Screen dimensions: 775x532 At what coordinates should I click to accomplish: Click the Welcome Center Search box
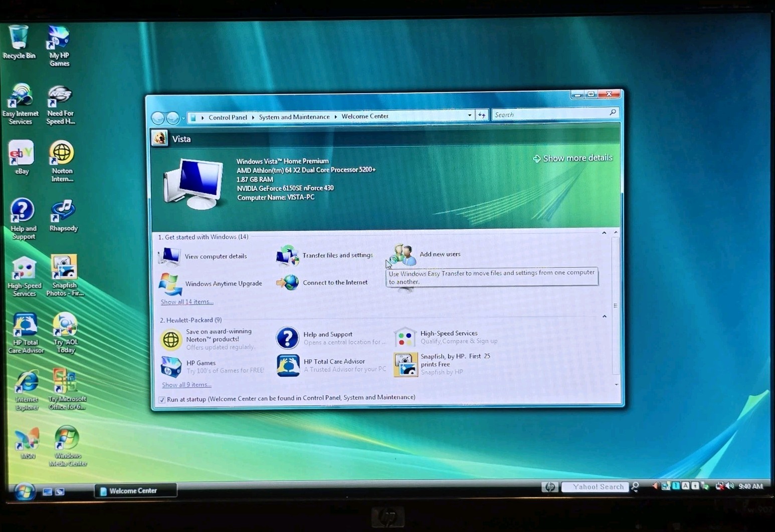pos(555,115)
